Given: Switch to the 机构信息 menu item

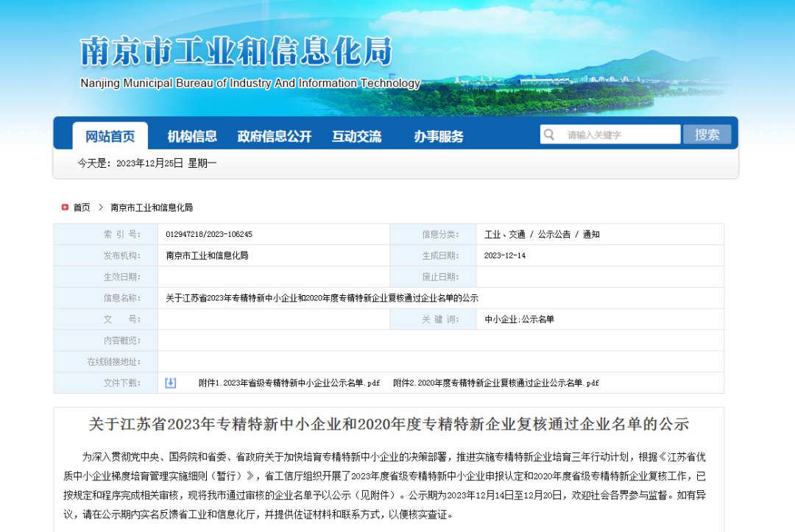Looking at the screenshot, I should click(192, 136).
